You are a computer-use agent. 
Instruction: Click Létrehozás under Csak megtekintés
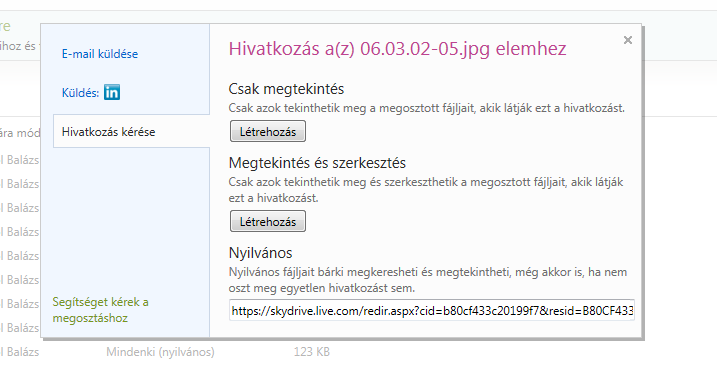(268, 132)
